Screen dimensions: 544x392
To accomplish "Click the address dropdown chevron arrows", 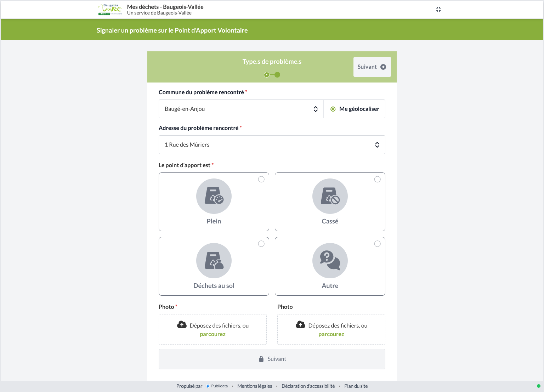I will [x=377, y=145].
